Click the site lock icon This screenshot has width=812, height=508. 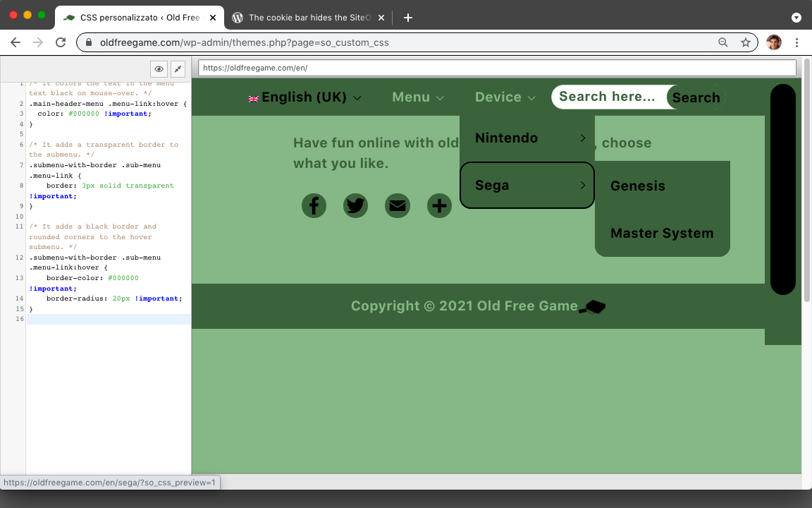pos(89,42)
